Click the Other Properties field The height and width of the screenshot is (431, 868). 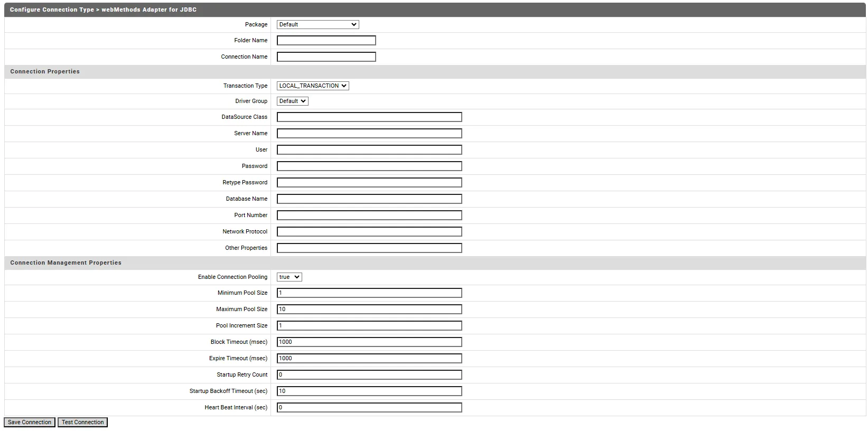(369, 248)
